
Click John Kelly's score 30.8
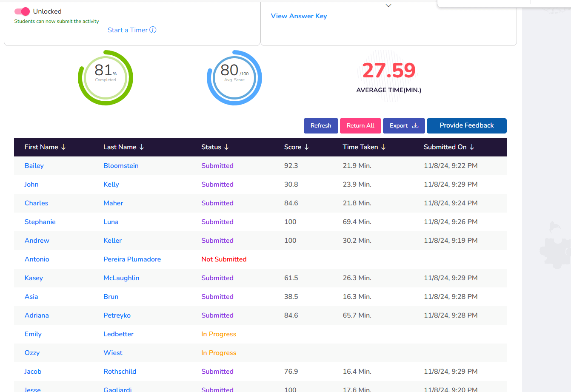(x=291, y=185)
